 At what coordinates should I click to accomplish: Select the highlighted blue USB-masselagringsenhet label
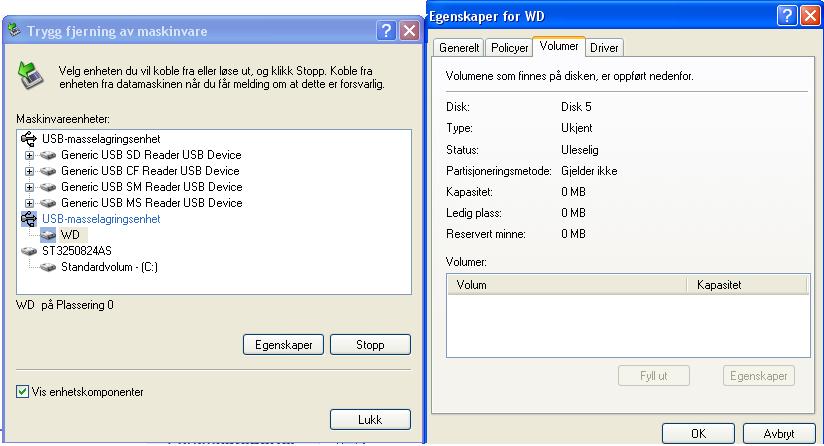click(x=101, y=219)
